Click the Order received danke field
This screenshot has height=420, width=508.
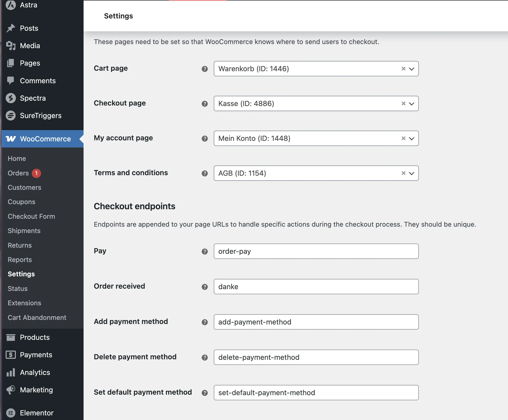(316, 287)
